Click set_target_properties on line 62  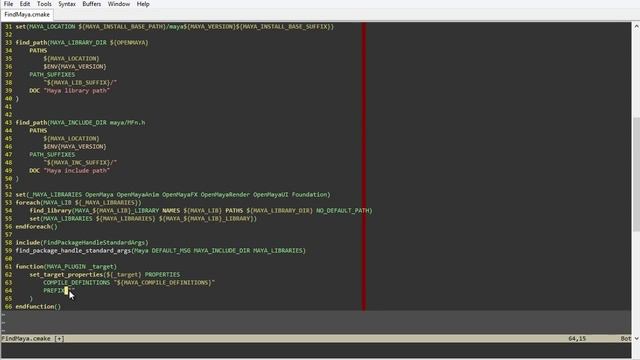tap(66, 275)
